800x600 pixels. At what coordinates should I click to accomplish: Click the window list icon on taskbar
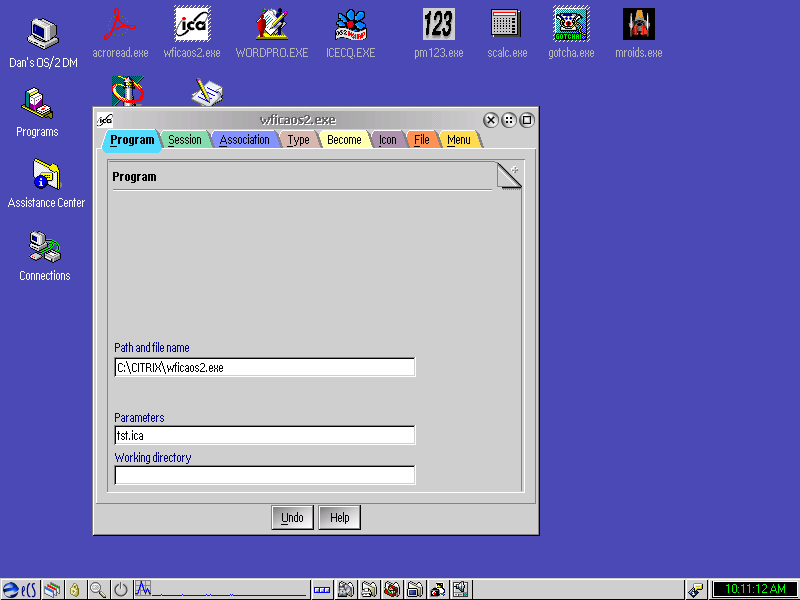[x=52, y=590]
